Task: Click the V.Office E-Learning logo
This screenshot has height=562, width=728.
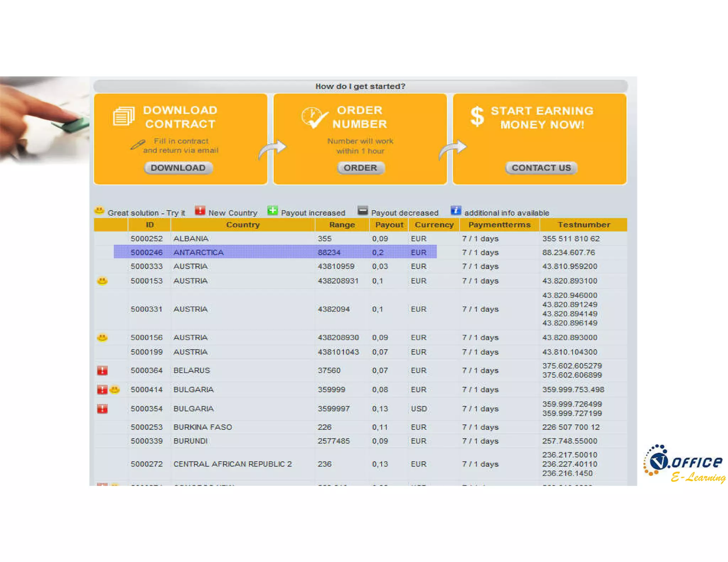Action: pos(684,464)
